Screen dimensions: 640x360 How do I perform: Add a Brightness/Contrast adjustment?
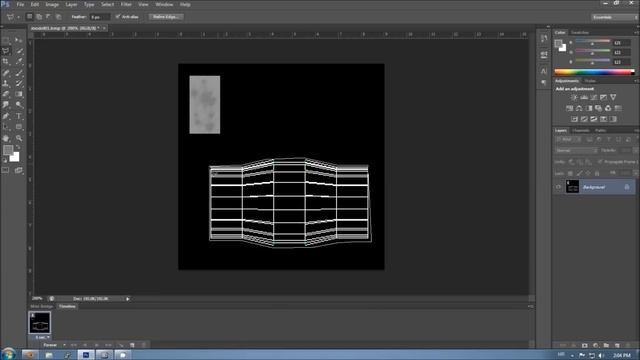click(574, 97)
